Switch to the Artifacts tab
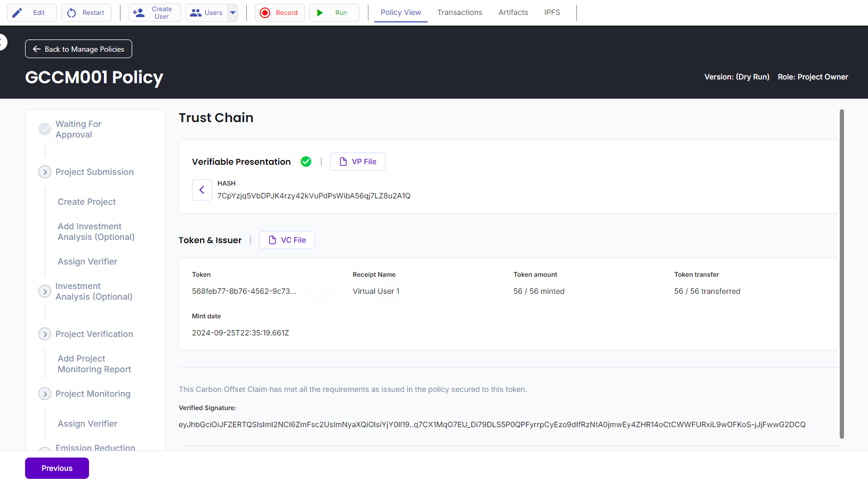Image resolution: width=868 pixels, height=481 pixels. tap(513, 12)
